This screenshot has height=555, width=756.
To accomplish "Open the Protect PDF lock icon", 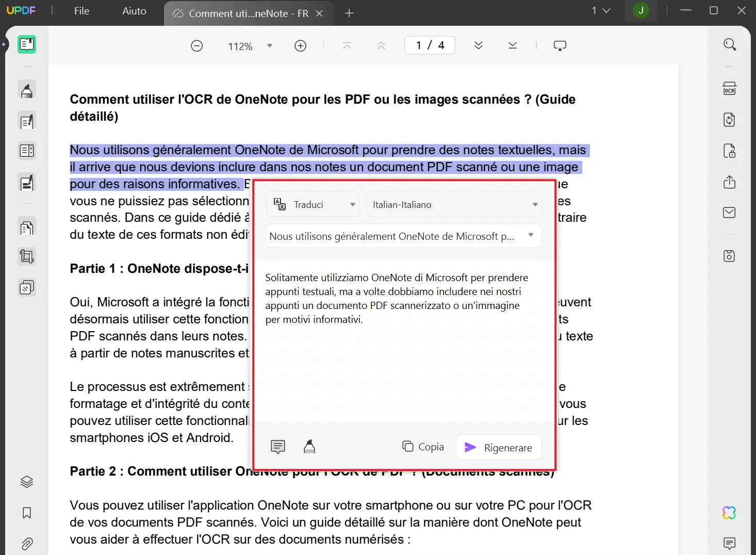I will click(729, 151).
